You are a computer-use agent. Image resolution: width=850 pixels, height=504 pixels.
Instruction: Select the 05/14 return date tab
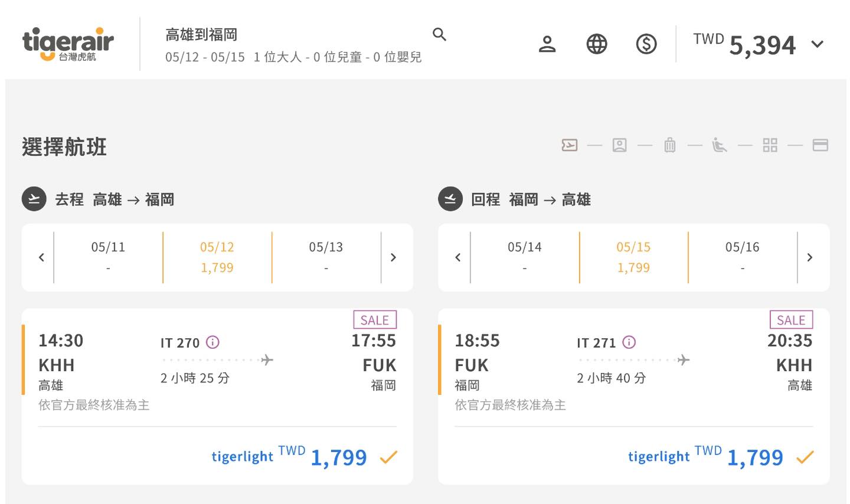(x=524, y=257)
